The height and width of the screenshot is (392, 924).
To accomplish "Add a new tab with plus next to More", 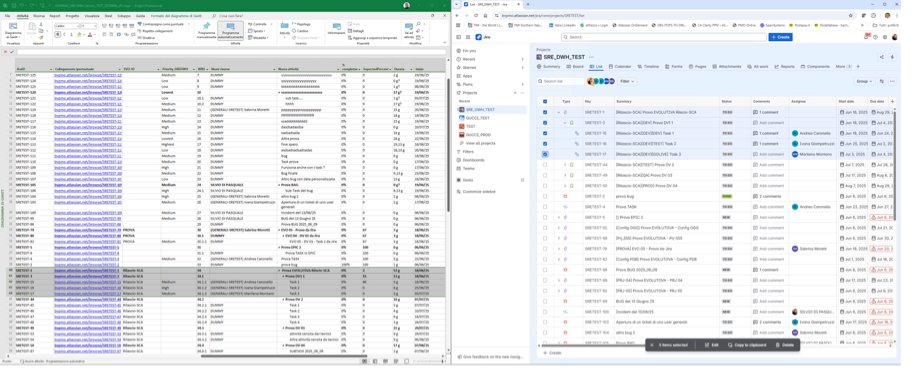I will point(858,67).
